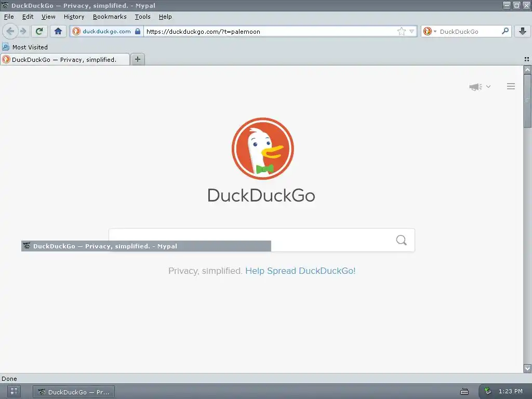Go back using the back arrow button
This screenshot has width=532, height=399.
pos(10,31)
